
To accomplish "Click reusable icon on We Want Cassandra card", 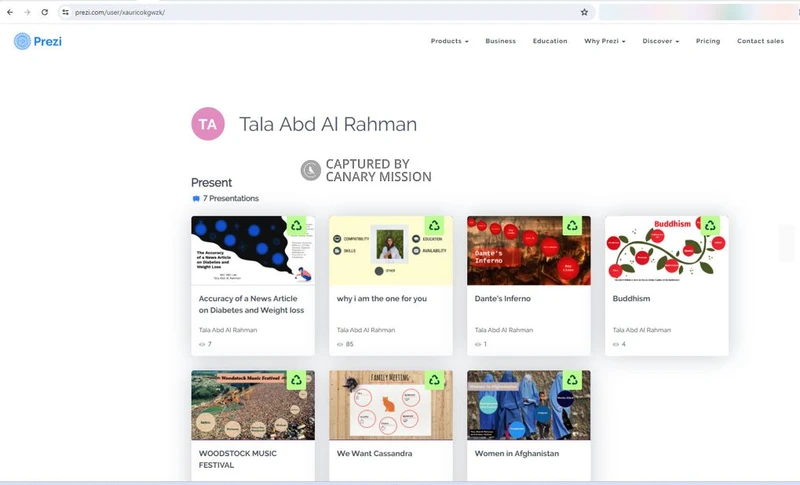I will tap(434, 380).
